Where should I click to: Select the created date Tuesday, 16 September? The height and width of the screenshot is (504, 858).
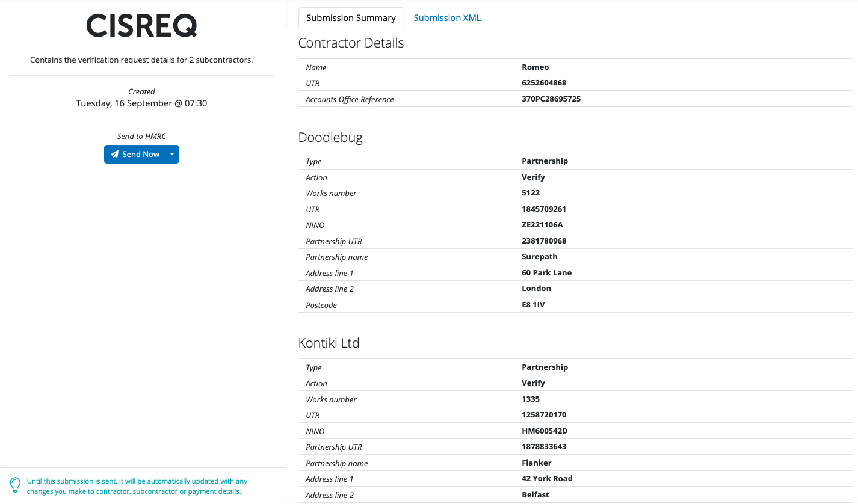coord(141,103)
